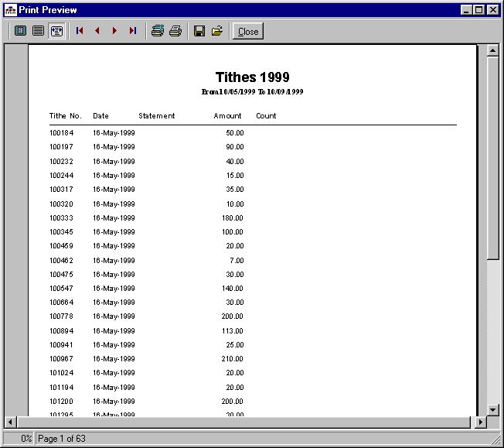
Task: Click the 'Tithe No.' column header
Action: pyautogui.click(x=65, y=116)
